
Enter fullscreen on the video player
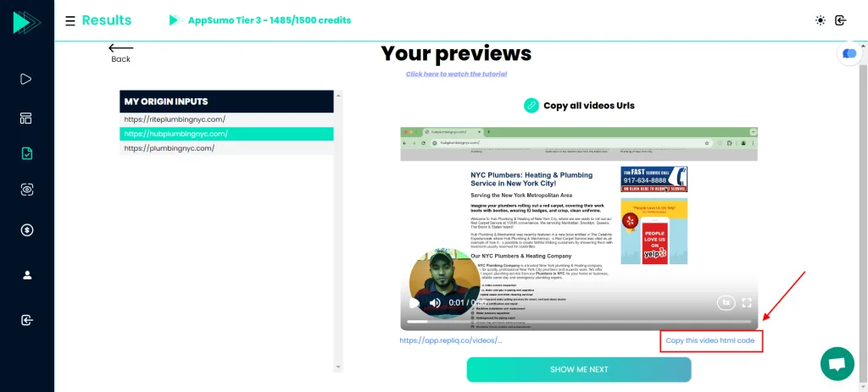pyautogui.click(x=747, y=302)
